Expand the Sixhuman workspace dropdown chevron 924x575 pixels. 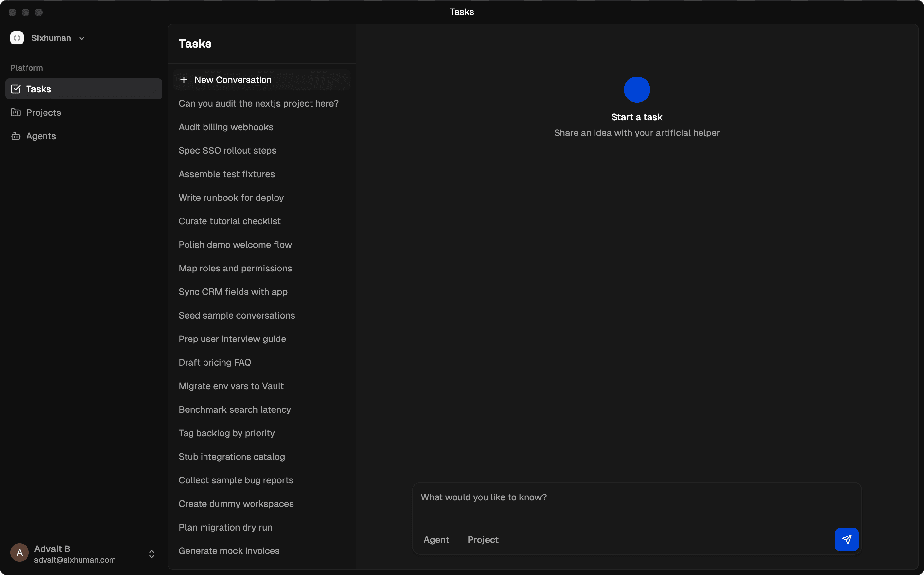tap(82, 38)
